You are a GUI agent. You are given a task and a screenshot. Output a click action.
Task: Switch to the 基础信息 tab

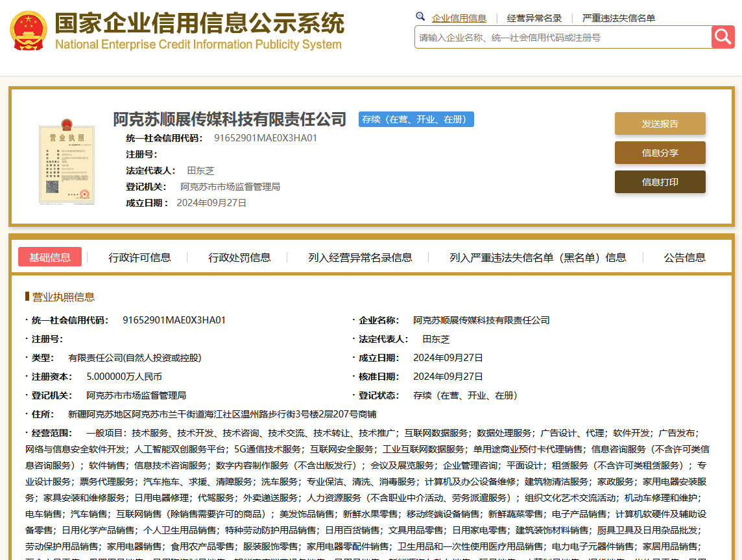coord(50,257)
